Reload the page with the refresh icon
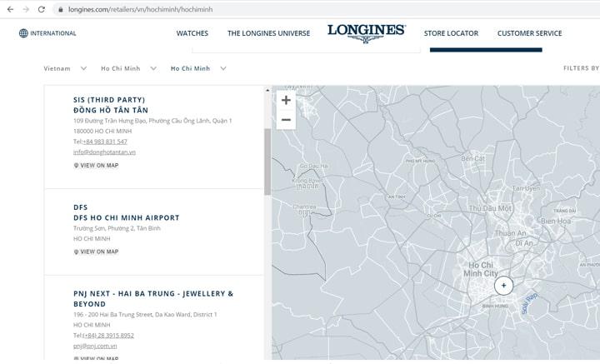This screenshot has width=600, height=364. click(42, 9)
